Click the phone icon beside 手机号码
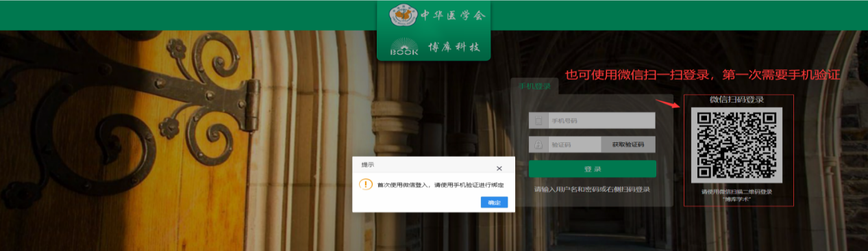Image resolution: width=868 pixels, height=251 pixels. click(x=538, y=121)
